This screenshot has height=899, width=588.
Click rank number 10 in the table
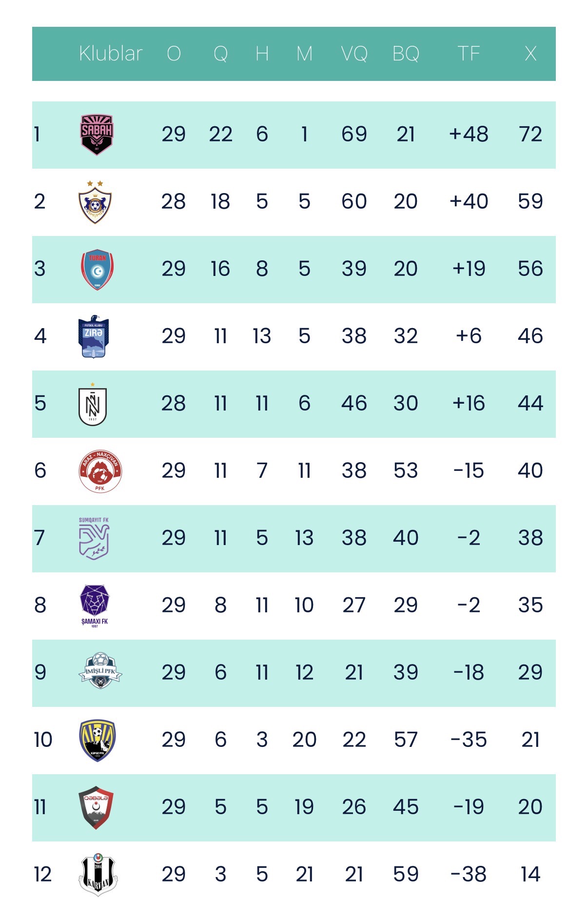43,740
